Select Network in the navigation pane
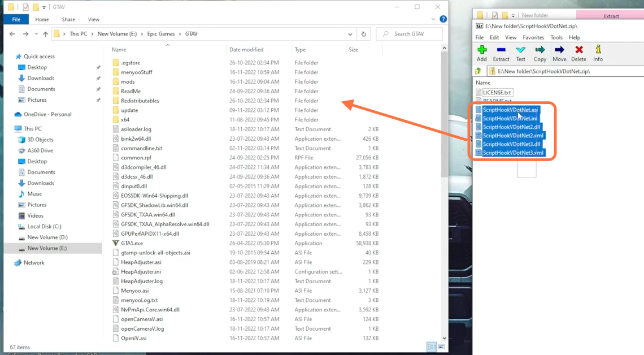 [x=34, y=262]
